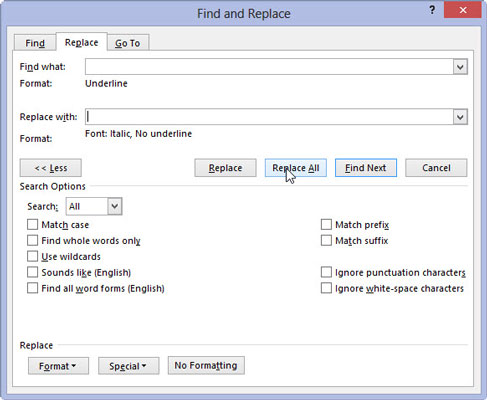The width and height of the screenshot is (487, 400).
Task: Click the 'Search Options' section label
Action: point(53,186)
